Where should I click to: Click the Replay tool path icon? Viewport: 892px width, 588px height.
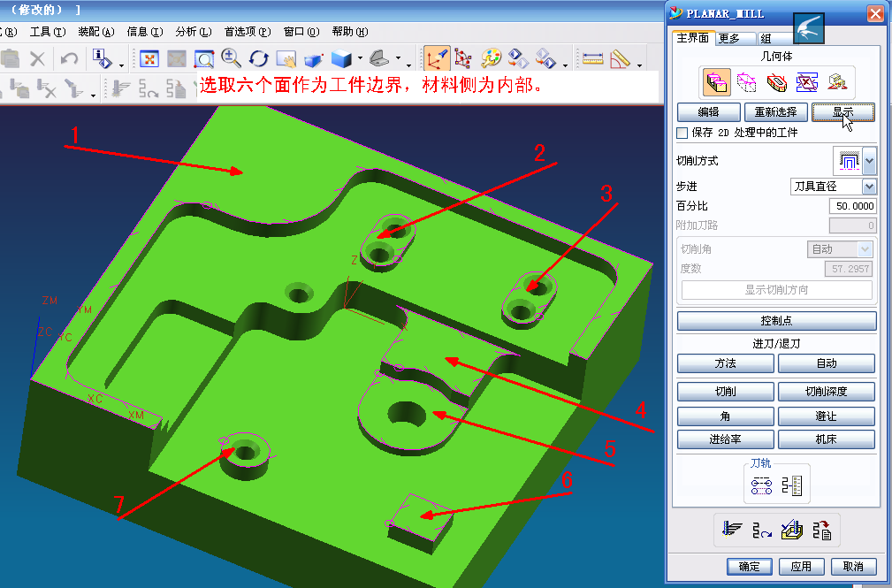pyautogui.click(x=762, y=531)
